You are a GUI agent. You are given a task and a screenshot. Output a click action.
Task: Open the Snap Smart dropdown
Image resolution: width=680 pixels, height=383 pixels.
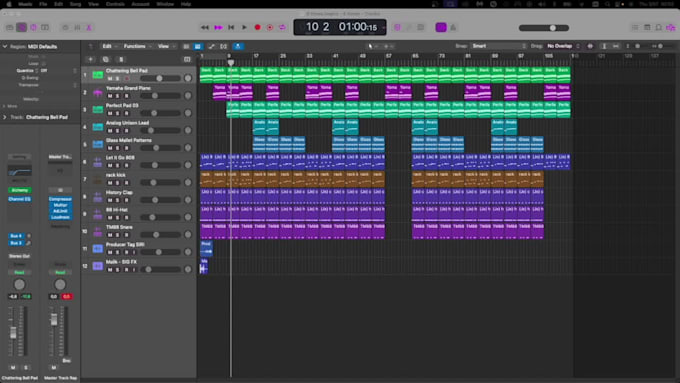499,46
